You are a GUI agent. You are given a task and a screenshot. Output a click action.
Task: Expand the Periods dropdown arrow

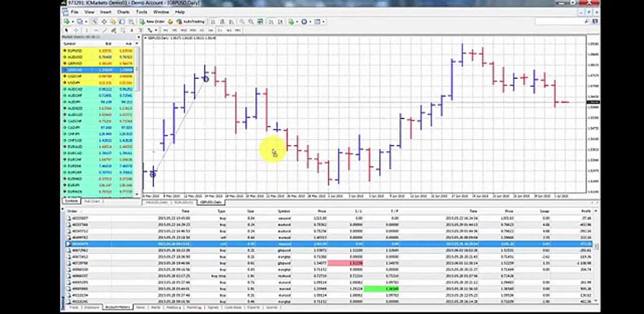(x=310, y=21)
